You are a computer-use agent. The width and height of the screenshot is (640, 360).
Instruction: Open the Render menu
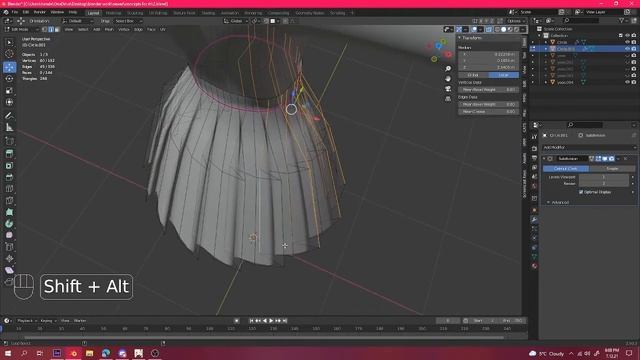pyautogui.click(x=40, y=12)
